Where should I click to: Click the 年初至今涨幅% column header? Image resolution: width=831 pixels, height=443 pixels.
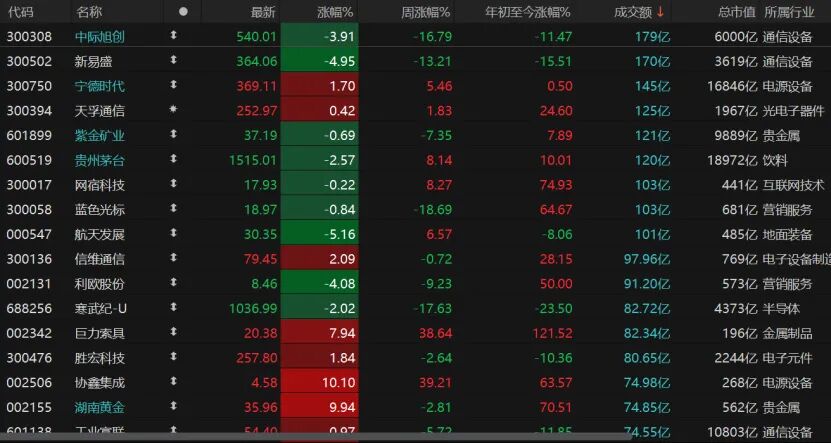click(x=528, y=12)
